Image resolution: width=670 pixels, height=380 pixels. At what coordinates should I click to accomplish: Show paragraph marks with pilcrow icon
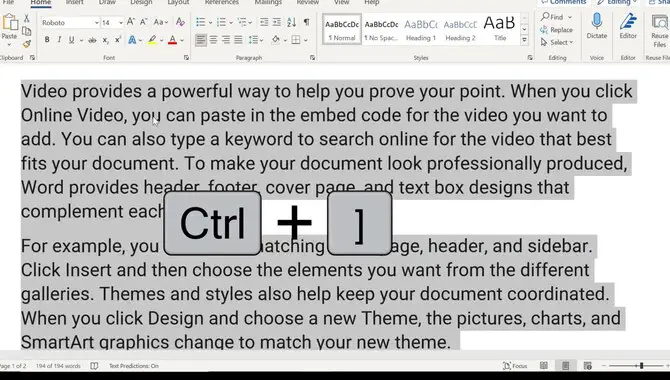pyautogui.click(x=306, y=22)
